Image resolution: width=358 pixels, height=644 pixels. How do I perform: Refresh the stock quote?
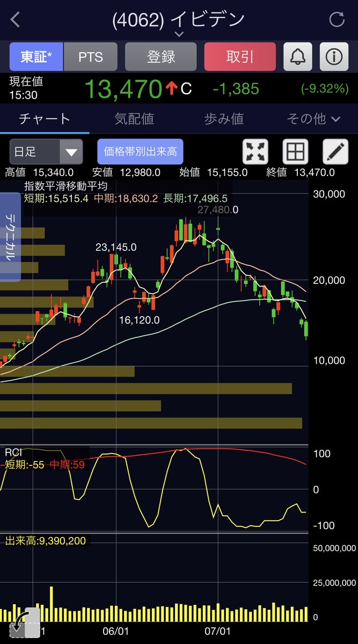(337, 20)
